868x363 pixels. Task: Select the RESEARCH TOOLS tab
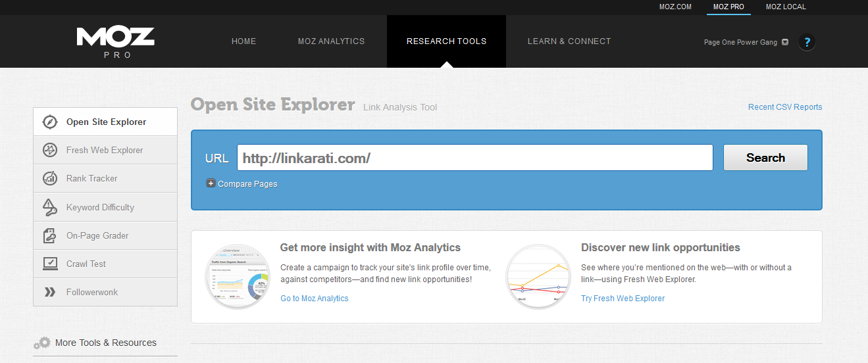point(446,41)
